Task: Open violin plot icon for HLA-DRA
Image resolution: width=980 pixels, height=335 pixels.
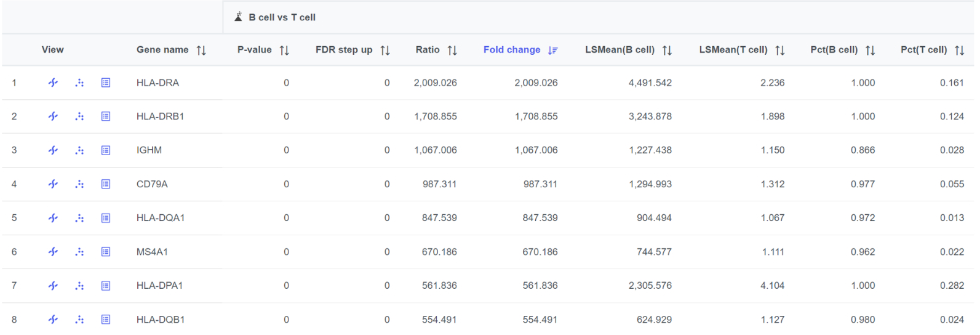Action: 53,83
